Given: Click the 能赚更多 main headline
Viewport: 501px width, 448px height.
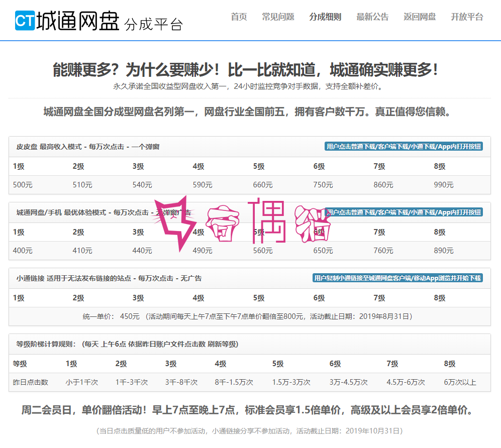Looking at the screenshot, I should [x=245, y=70].
